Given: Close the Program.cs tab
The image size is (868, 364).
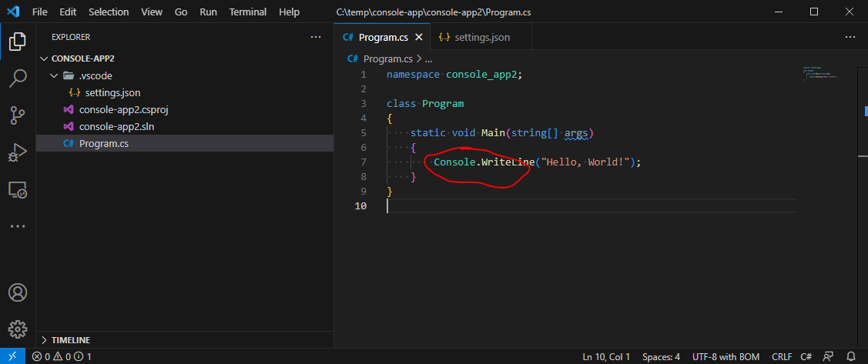Looking at the screenshot, I should tap(418, 38).
